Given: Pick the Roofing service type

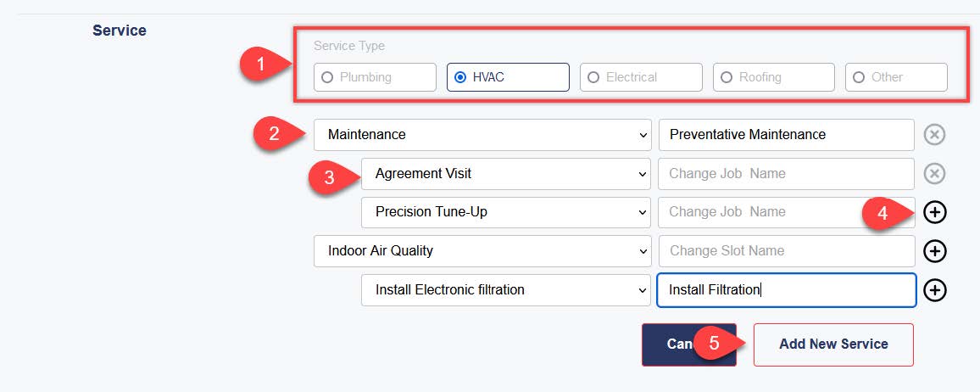Looking at the screenshot, I should [774, 77].
